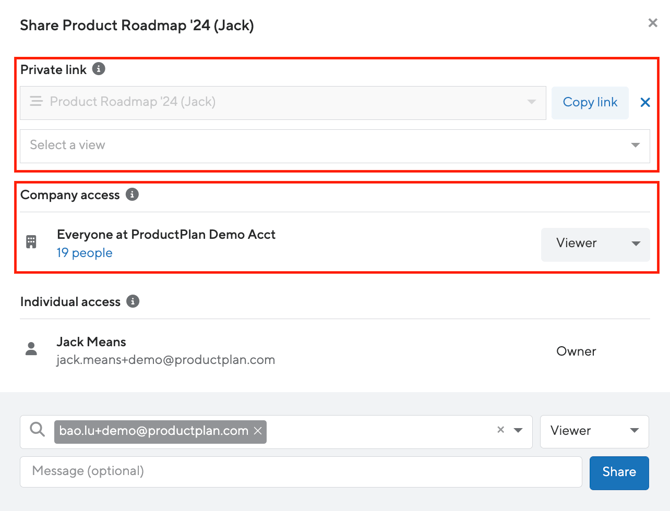
Task: Click the Jack Means person icon
Action: coord(31,350)
